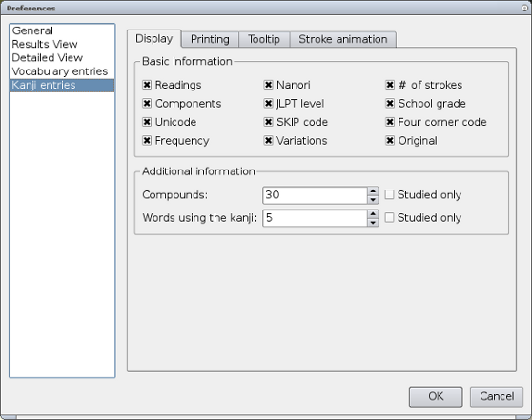Decrease Words using the kanji count
The image size is (532, 420).
coord(373,222)
